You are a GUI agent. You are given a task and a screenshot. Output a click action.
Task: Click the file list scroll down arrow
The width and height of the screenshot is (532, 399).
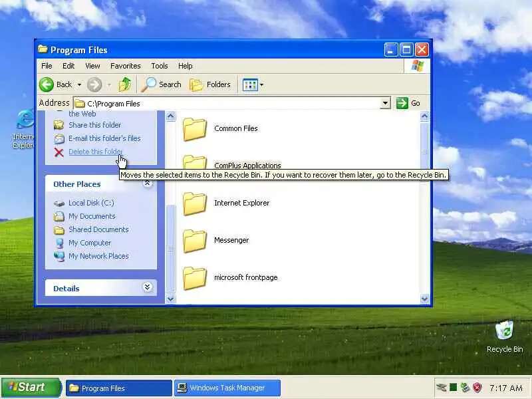[424, 299]
